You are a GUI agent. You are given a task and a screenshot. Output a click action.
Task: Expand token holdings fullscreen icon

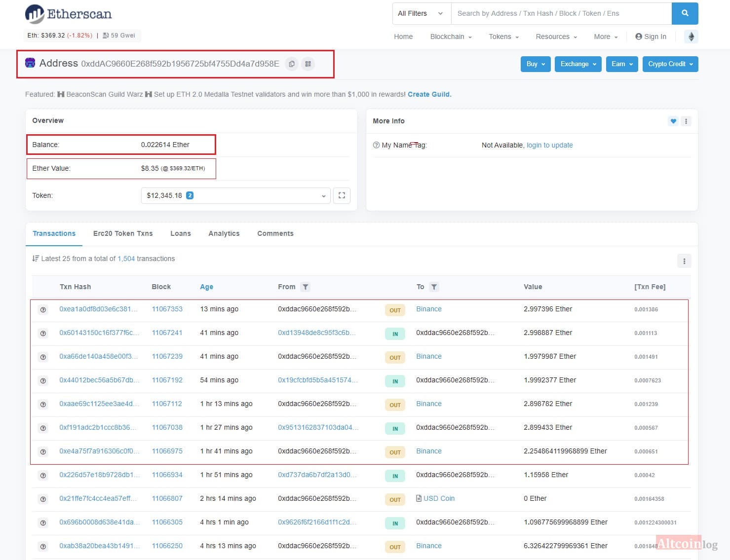(342, 195)
